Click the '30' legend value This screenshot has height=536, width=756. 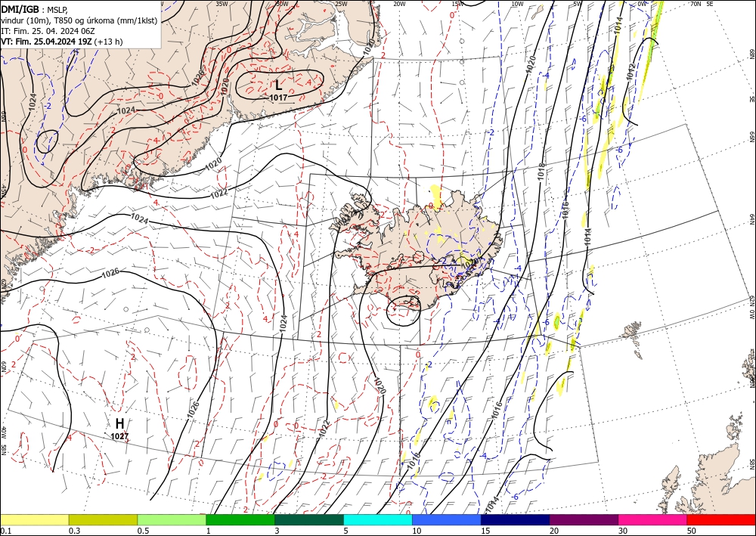[624, 531]
